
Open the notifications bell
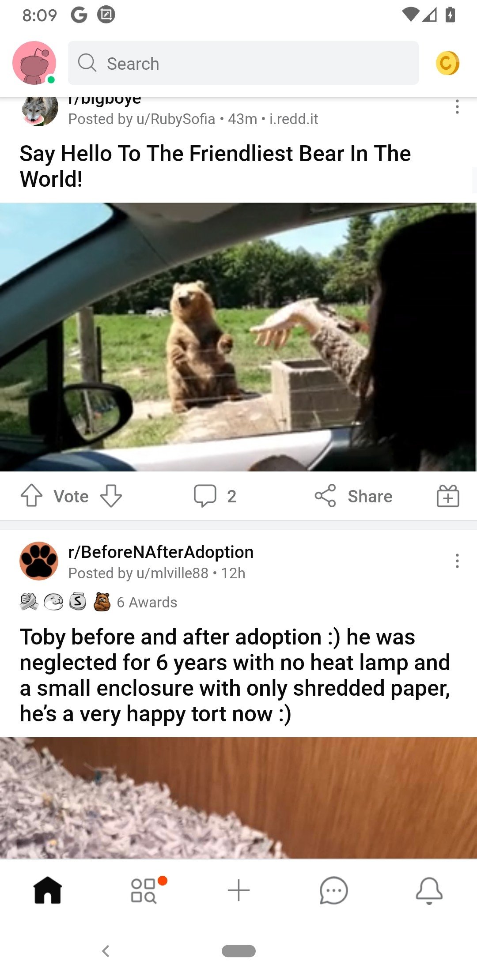[429, 891]
